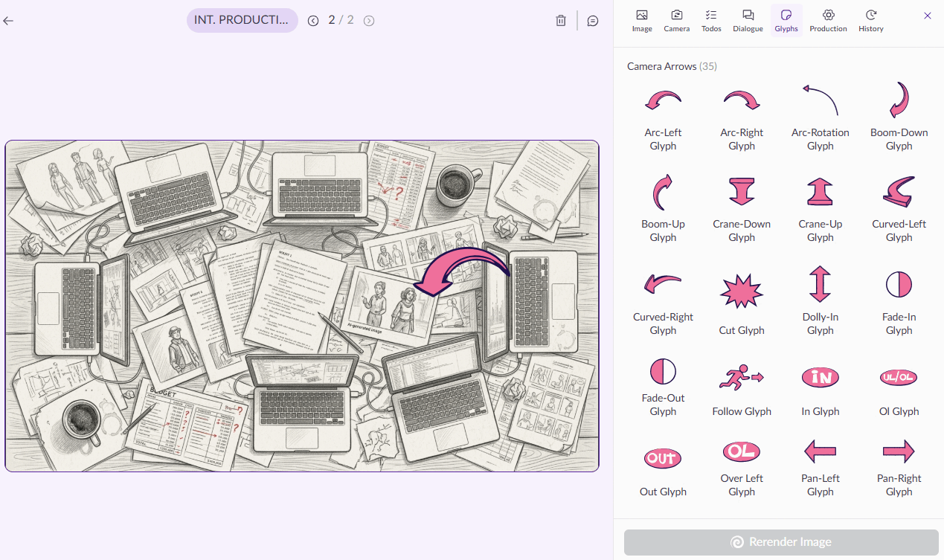Image resolution: width=944 pixels, height=560 pixels.
Task: Switch to the Image tab
Action: (642, 21)
